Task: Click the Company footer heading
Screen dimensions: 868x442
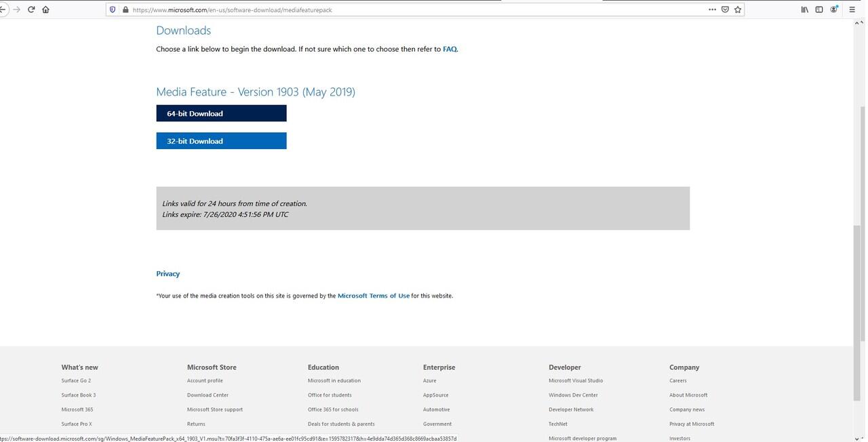Action: point(684,367)
